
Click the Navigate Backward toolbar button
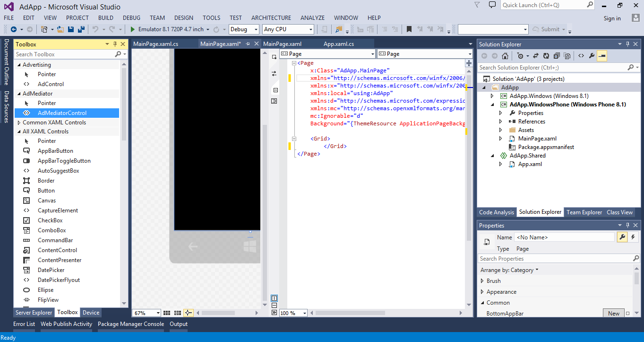13,29
